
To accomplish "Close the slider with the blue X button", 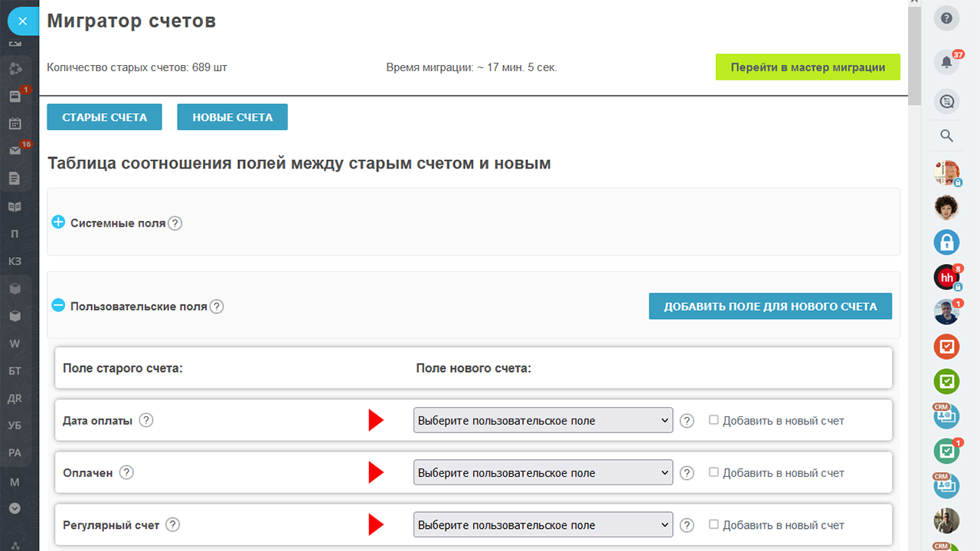I will 23,21.
